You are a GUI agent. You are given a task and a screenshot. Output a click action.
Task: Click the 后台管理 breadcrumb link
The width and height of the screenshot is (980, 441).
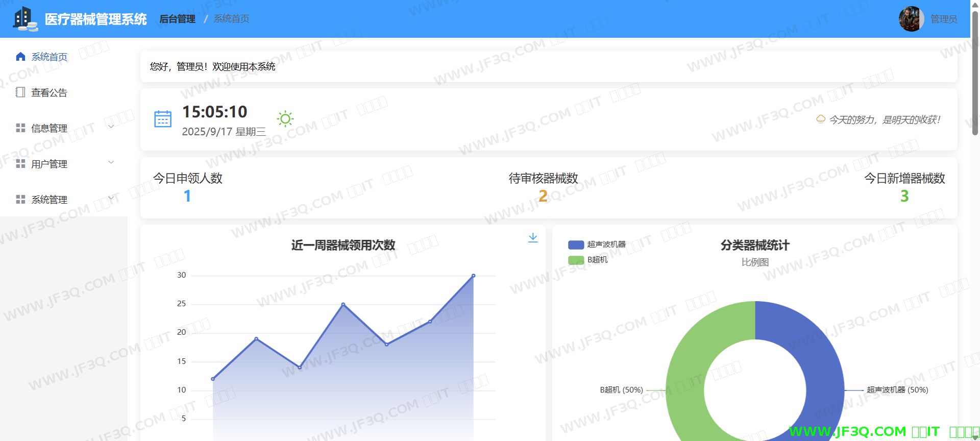(177, 19)
